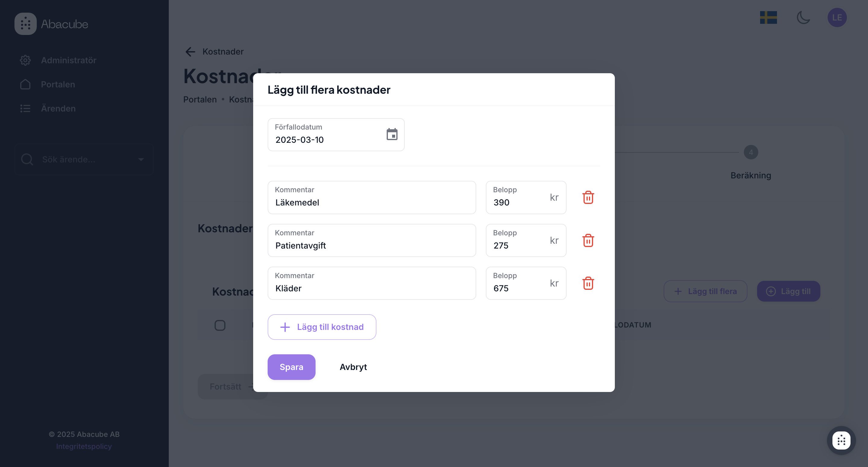Toggle dark mode moon icon
The width and height of the screenshot is (868, 467).
point(803,17)
